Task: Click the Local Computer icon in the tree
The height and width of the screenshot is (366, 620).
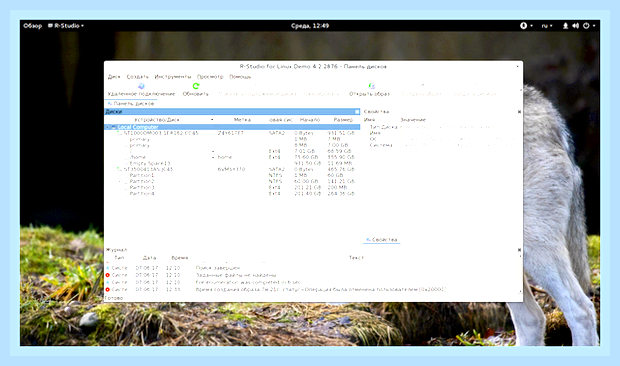Action: pos(114,127)
